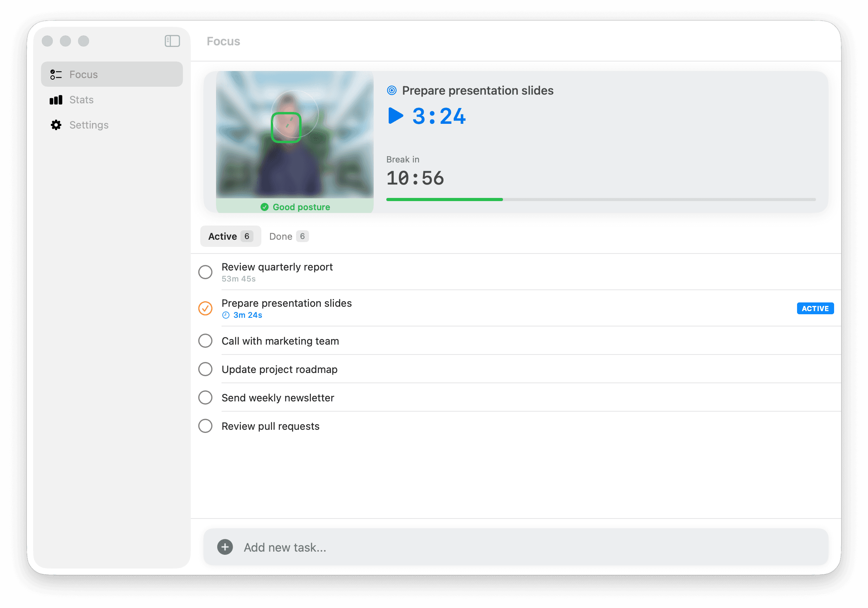The width and height of the screenshot is (868, 608).
Task: Click the Add new task input field
Action: [x=355, y=547]
